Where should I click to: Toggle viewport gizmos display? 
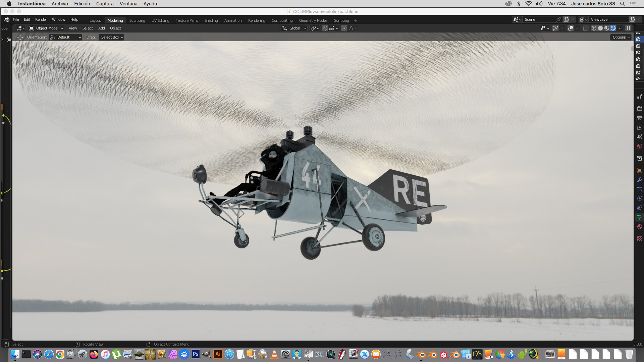tap(555, 28)
